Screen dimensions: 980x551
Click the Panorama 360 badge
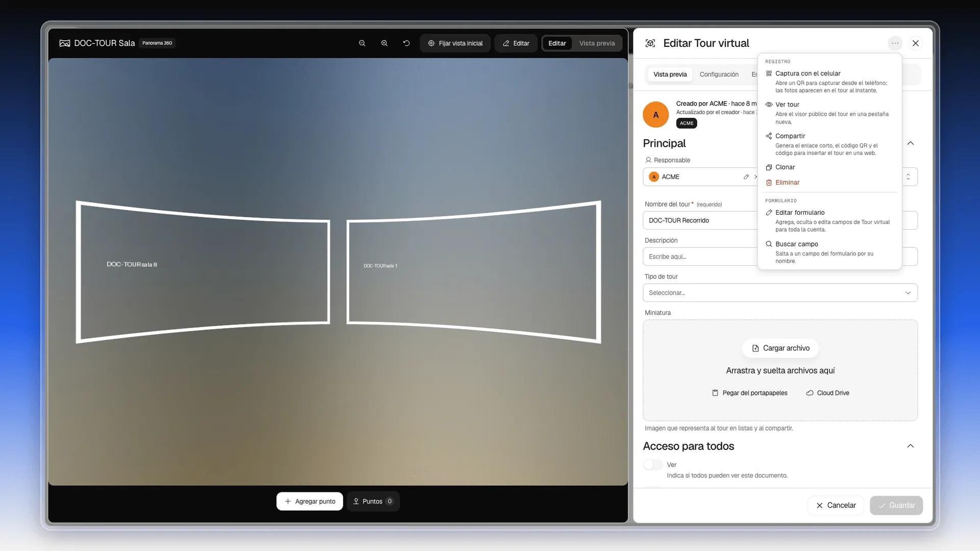point(157,43)
